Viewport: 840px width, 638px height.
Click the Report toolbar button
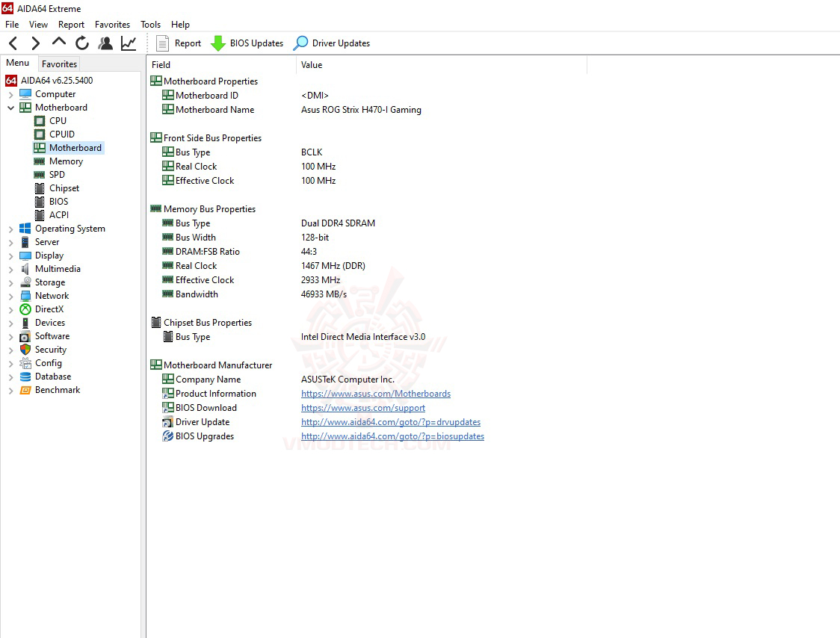pos(179,43)
